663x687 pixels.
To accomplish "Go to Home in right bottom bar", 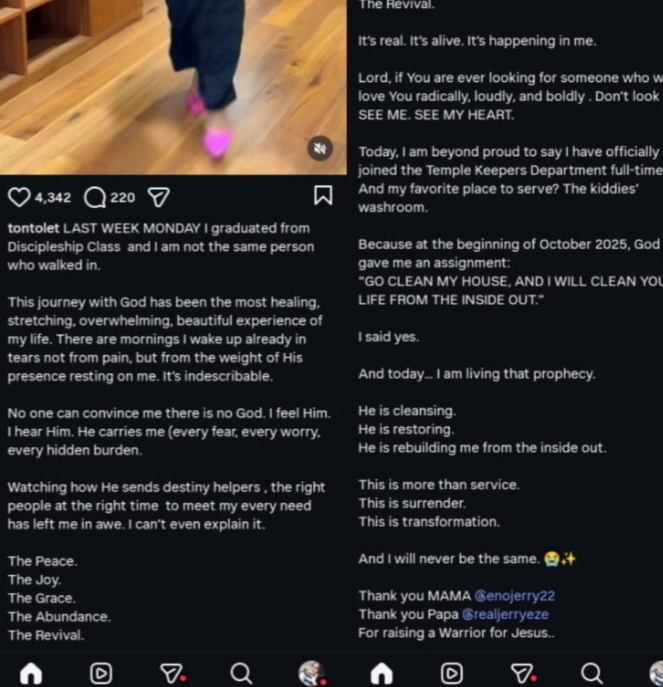I will click(382, 673).
